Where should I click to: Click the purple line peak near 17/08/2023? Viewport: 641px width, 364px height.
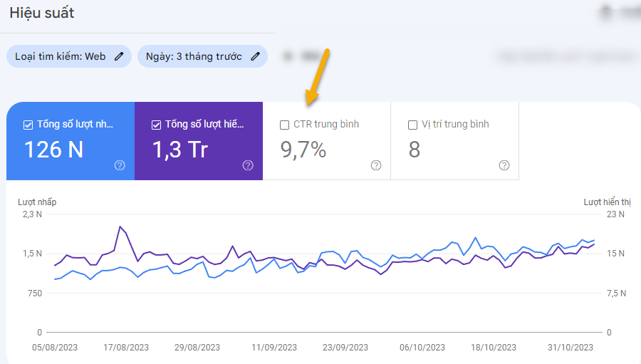(x=120, y=227)
